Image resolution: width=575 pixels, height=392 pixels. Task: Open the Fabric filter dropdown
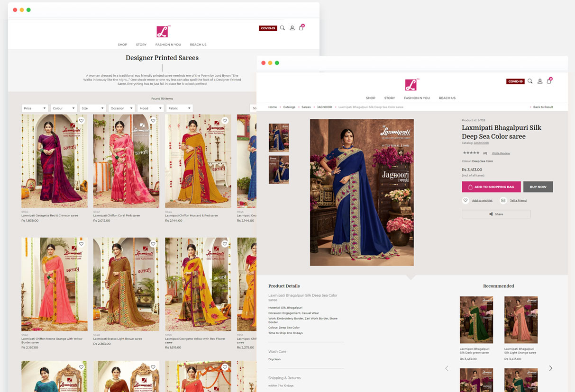click(x=179, y=107)
